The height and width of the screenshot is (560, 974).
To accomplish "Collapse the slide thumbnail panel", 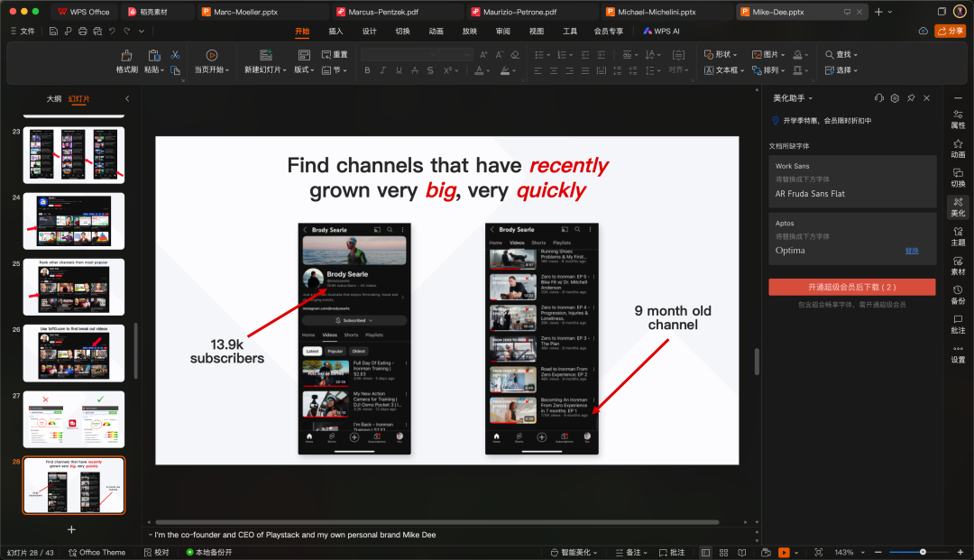I will tap(127, 98).
